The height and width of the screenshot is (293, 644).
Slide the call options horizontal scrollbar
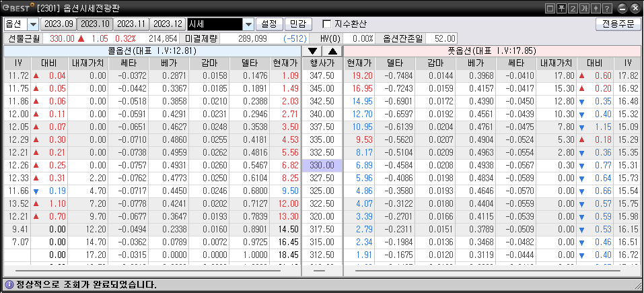tap(147, 271)
